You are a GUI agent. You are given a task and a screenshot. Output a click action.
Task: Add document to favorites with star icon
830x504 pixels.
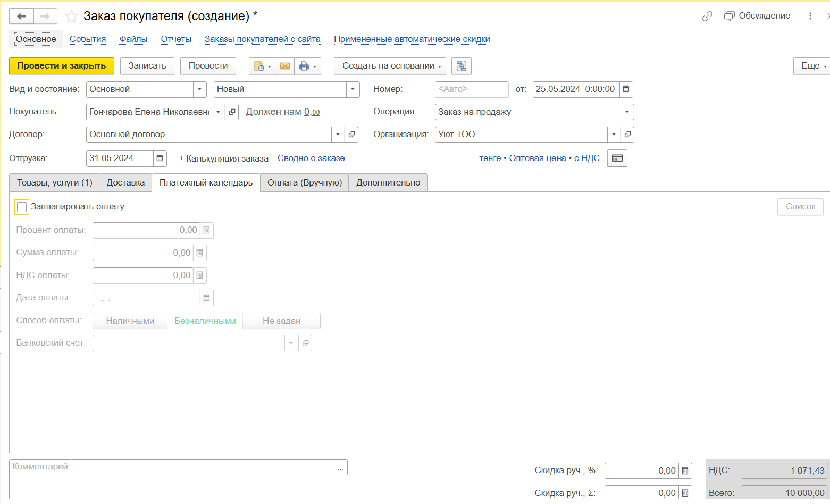[x=71, y=16]
